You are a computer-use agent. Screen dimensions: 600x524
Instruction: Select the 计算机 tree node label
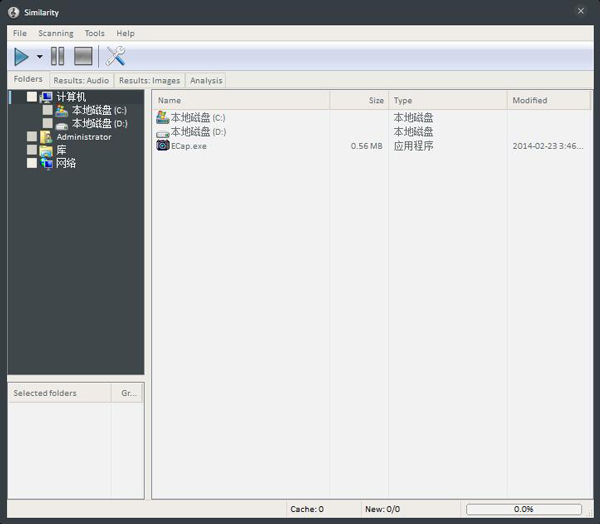click(x=71, y=97)
